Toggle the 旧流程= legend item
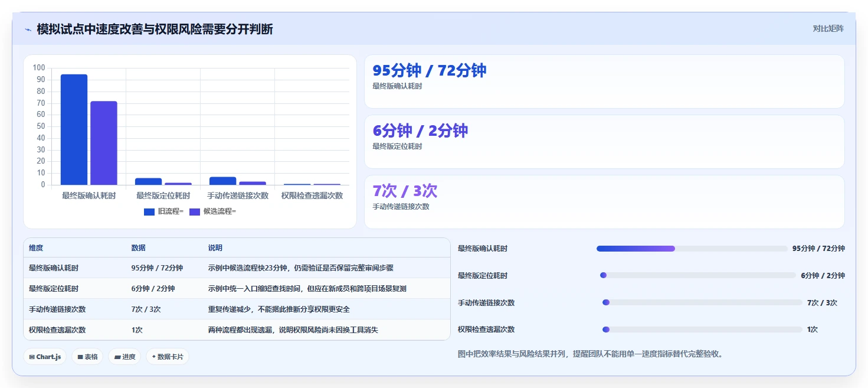The image size is (868, 388). (x=163, y=211)
